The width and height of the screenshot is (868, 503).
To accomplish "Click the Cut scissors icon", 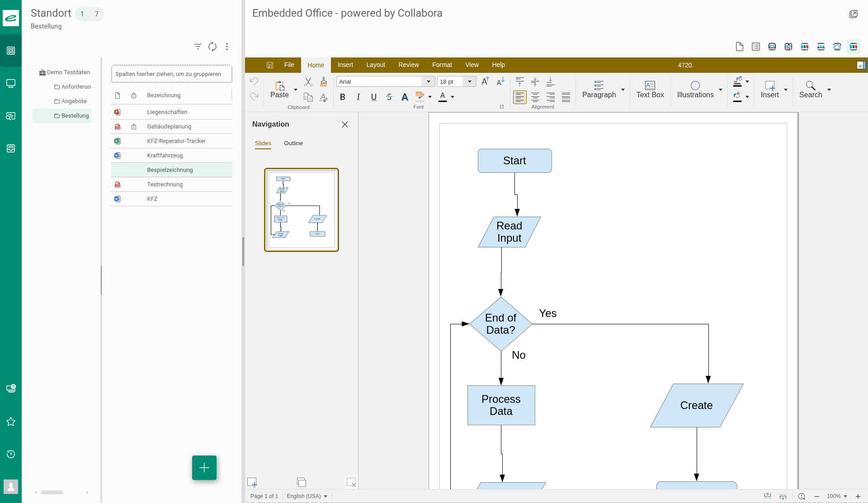I will pyautogui.click(x=308, y=82).
